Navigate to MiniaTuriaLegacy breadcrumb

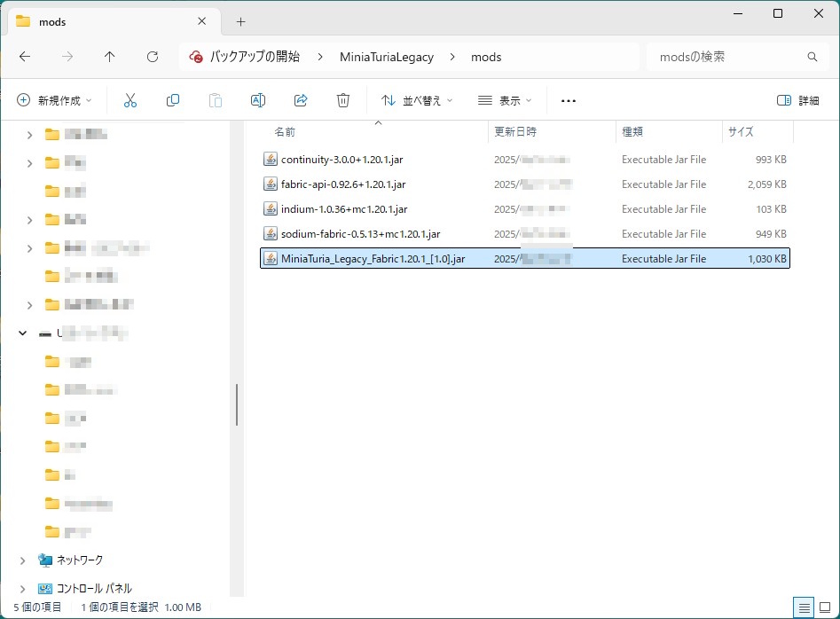387,57
